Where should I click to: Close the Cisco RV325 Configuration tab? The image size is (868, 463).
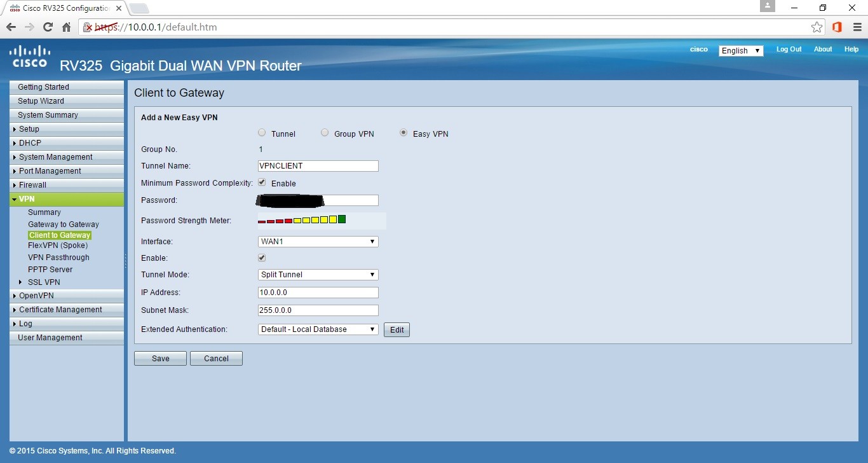point(118,8)
